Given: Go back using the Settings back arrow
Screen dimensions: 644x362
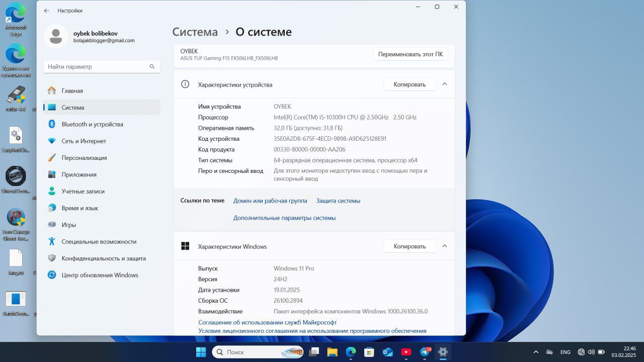Looking at the screenshot, I should 46,11.
